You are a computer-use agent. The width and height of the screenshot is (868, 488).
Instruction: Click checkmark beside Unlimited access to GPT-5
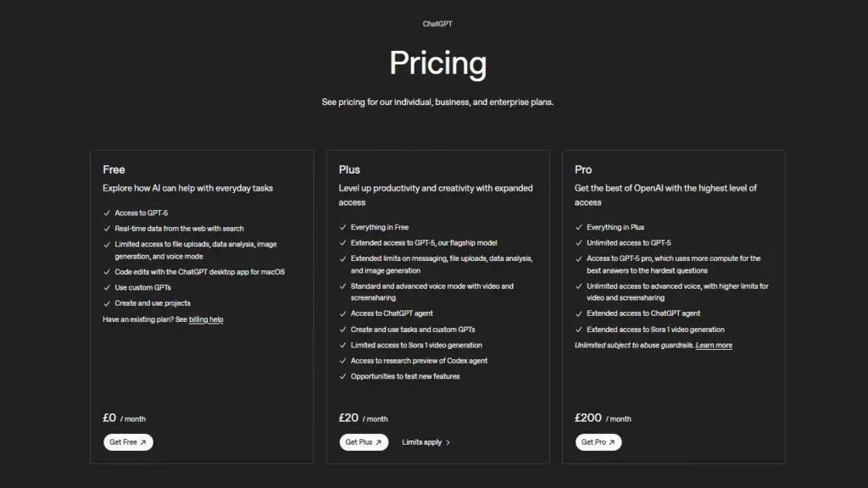click(x=578, y=243)
